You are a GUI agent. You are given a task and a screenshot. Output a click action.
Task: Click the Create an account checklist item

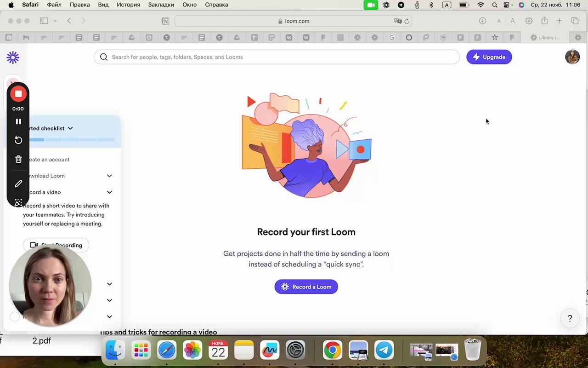48,160
